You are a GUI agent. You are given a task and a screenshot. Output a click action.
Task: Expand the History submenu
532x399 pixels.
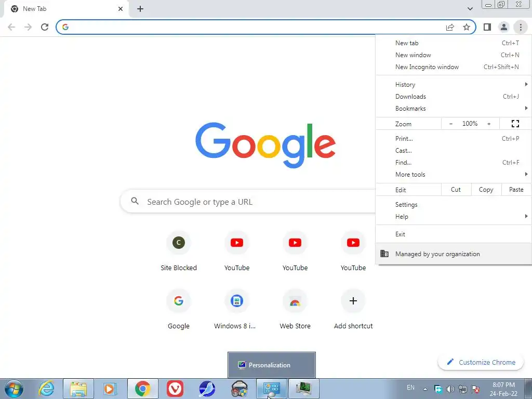pos(453,85)
